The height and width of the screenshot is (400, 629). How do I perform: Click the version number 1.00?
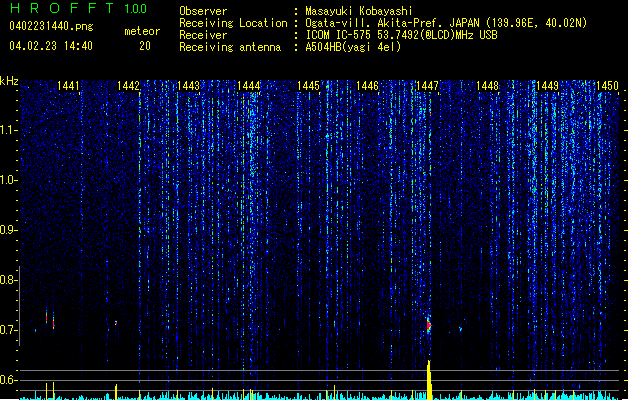136,8
